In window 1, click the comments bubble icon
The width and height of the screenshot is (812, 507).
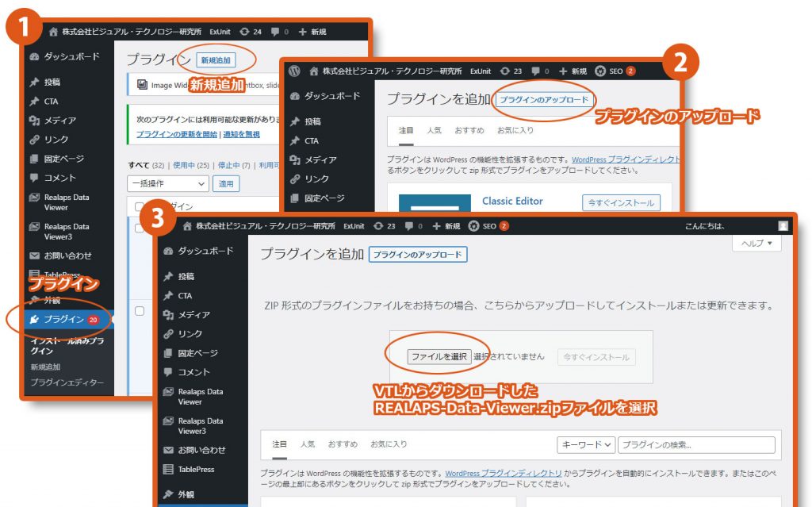(275, 32)
